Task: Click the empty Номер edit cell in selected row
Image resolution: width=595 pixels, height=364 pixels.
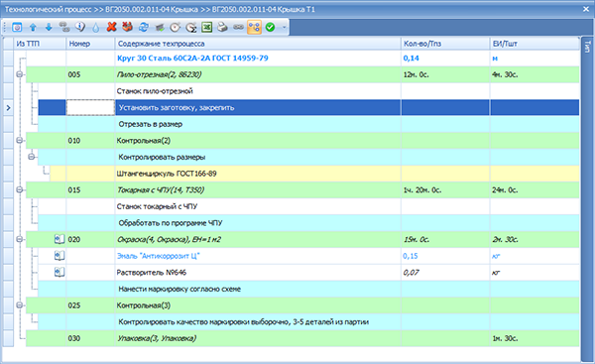Action: 90,107
